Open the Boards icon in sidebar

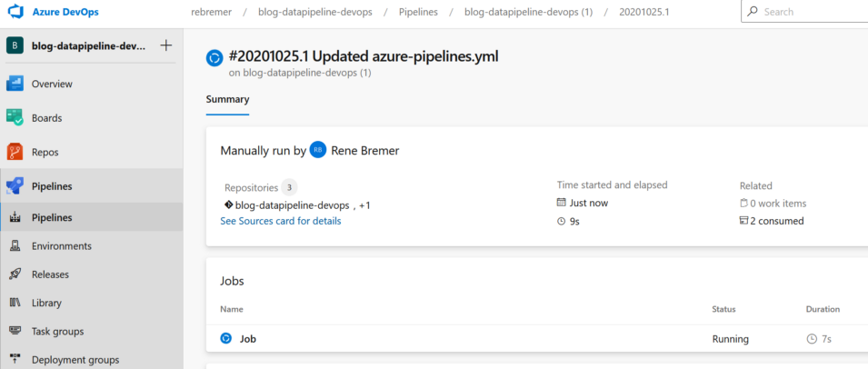click(x=15, y=117)
